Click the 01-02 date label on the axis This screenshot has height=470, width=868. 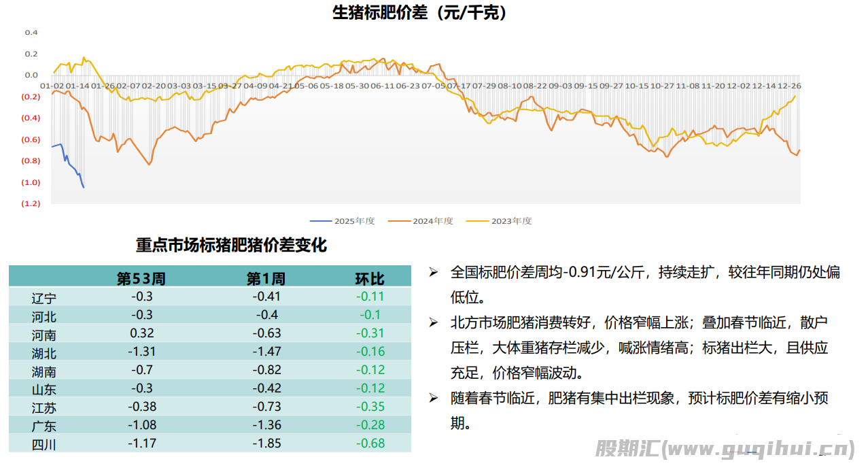[x=53, y=86]
